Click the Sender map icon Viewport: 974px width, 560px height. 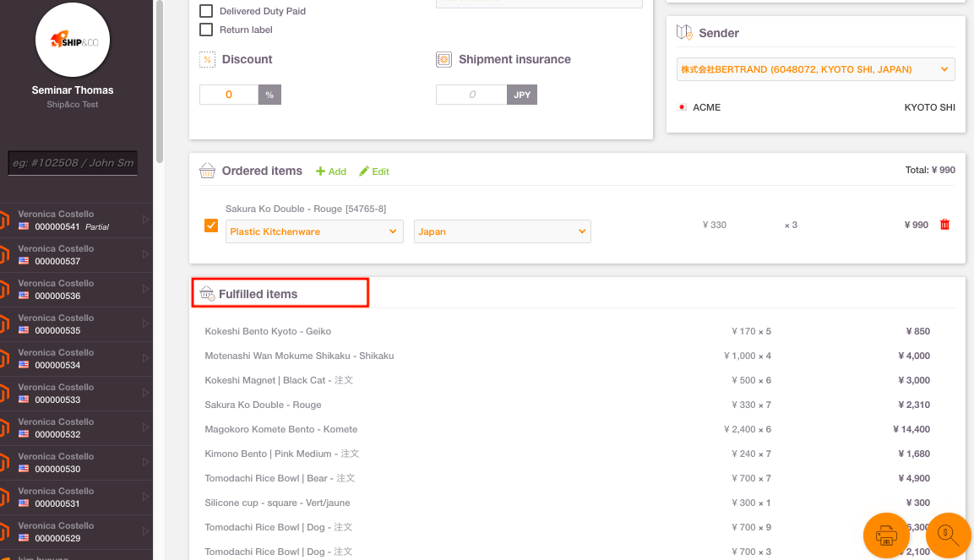pyautogui.click(x=684, y=32)
